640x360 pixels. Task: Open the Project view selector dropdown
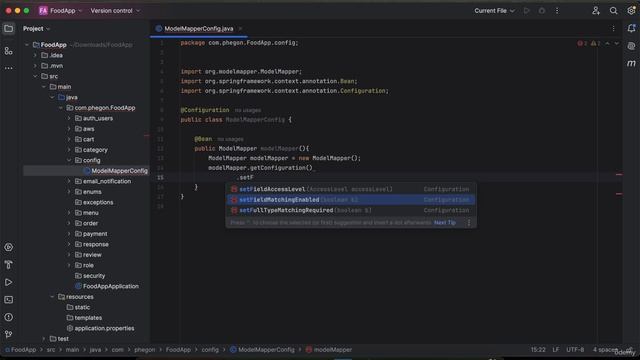tap(36, 29)
